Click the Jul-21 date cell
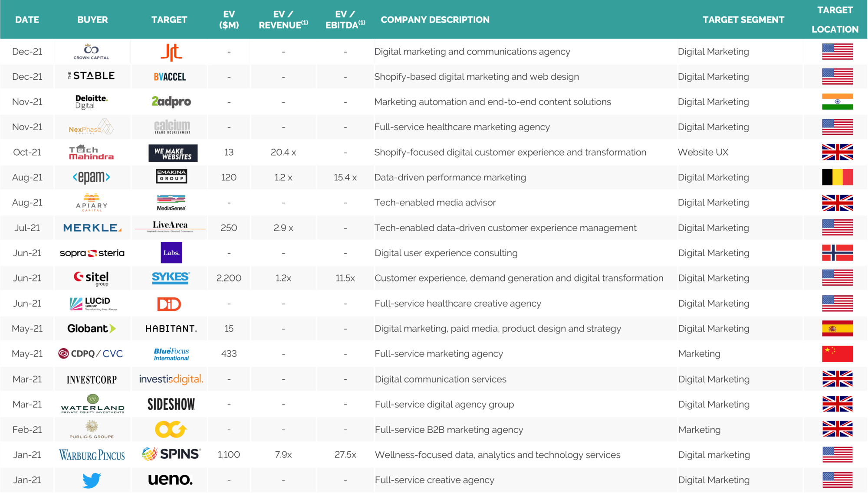This screenshot has height=496, width=868. click(x=27, y=228)
